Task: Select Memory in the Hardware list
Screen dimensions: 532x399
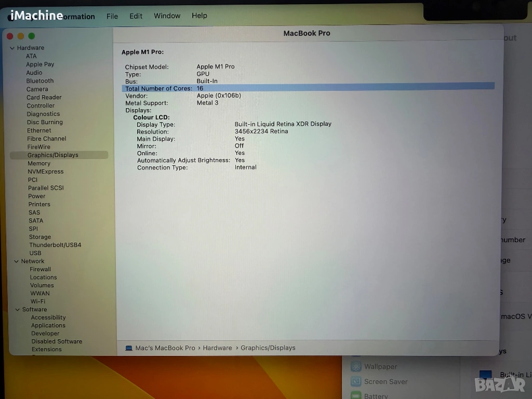Action: [x=39, y=163]
